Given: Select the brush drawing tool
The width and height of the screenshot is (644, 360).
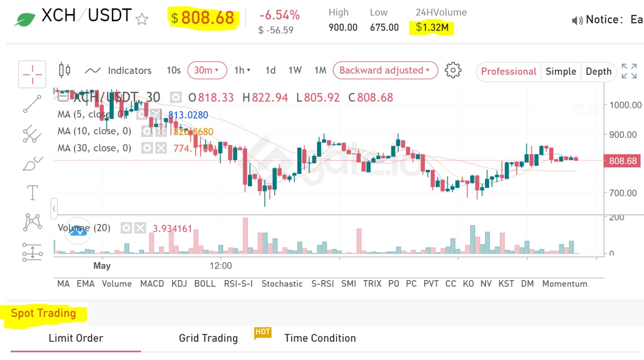Looking at the screenshot, I should [32, 163].
